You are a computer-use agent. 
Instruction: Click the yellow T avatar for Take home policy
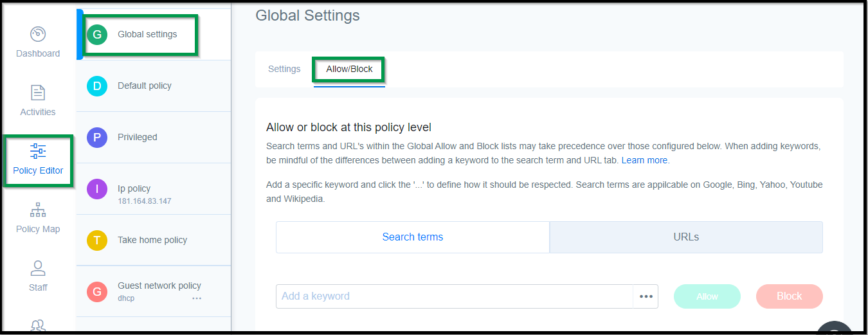(x=97, y=240)
